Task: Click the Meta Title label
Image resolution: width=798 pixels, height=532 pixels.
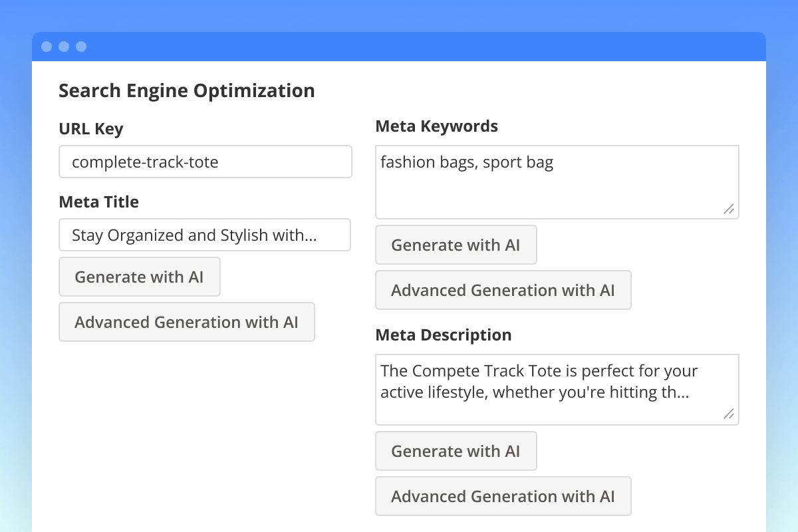Action: point(98,202)
